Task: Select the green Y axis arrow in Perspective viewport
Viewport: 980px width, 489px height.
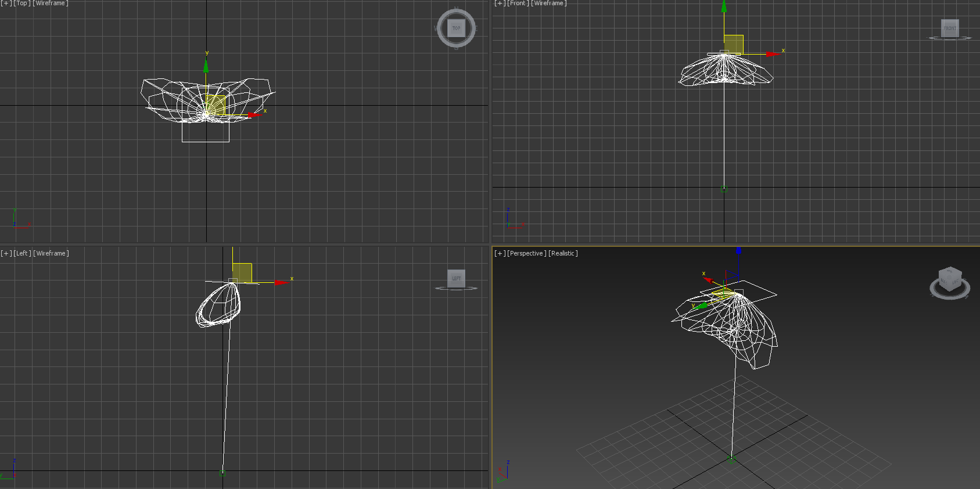Action: [701, 305]
